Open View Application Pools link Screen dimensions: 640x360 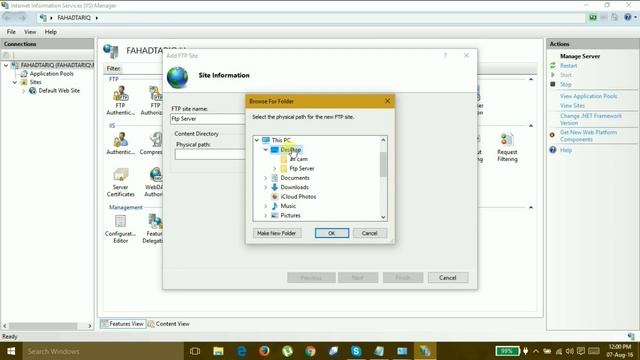(588, 96)
